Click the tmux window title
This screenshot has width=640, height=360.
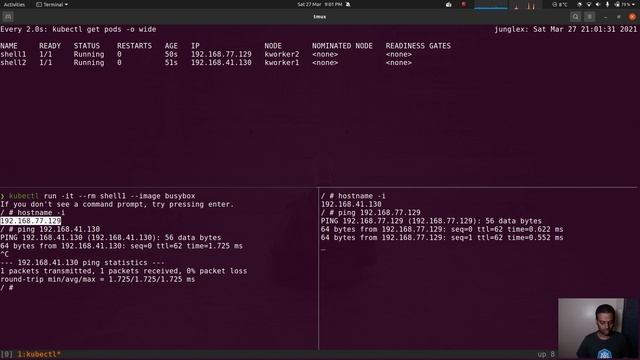[x=320, y=17]
